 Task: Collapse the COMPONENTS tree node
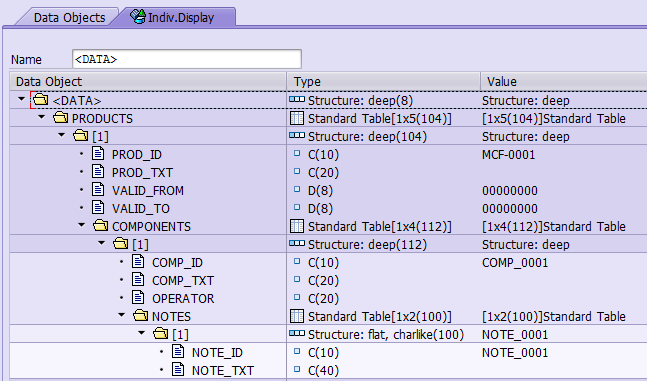pos(81,225)
